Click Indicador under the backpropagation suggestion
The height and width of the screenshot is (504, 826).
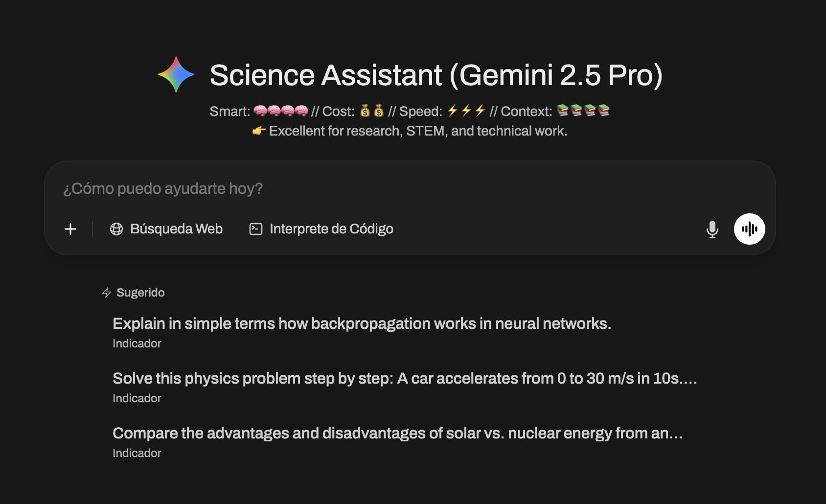(x=137, y=344)
